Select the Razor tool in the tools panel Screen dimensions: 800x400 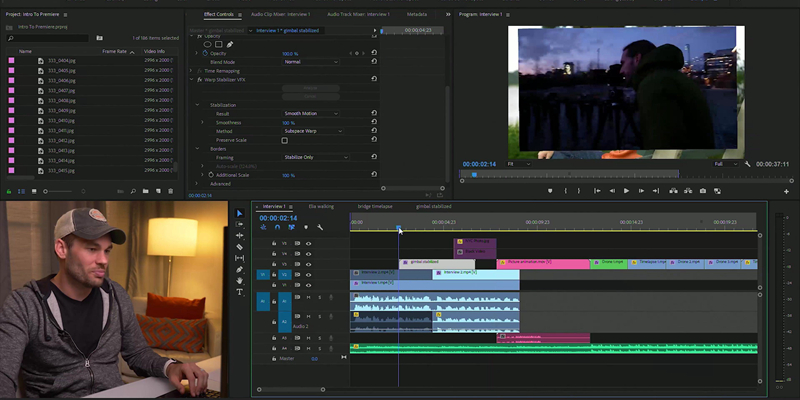240,247
